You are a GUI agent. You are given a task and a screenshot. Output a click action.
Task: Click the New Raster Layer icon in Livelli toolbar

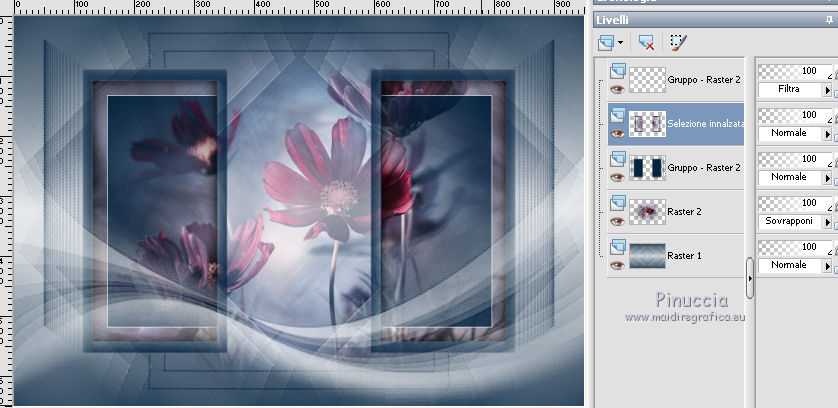pos(606,42)
